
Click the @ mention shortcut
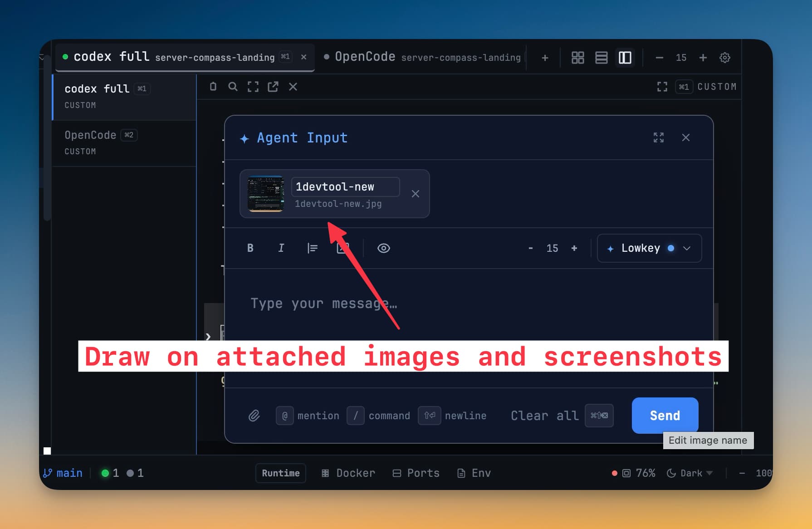(308, 416)
